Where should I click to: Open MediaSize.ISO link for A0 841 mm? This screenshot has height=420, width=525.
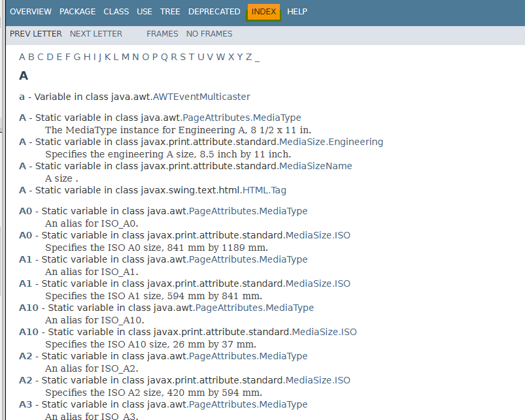point(318,235)
